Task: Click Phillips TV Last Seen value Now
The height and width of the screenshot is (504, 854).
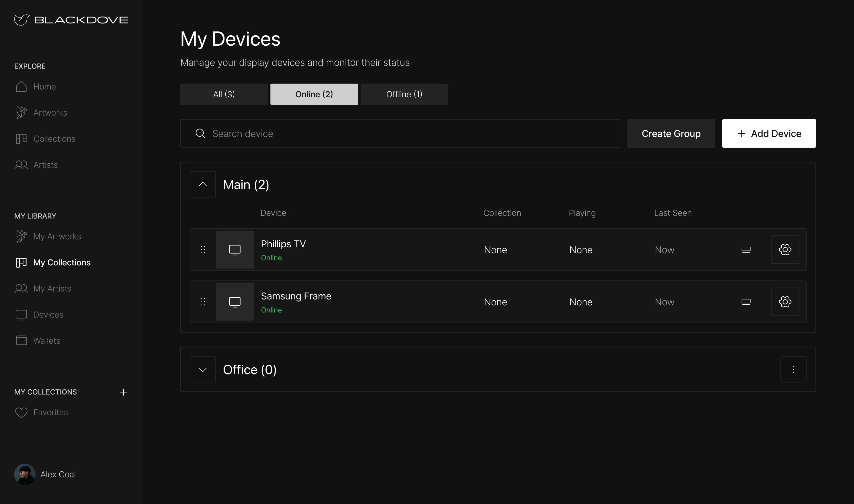Action: [x=665, y=250]
